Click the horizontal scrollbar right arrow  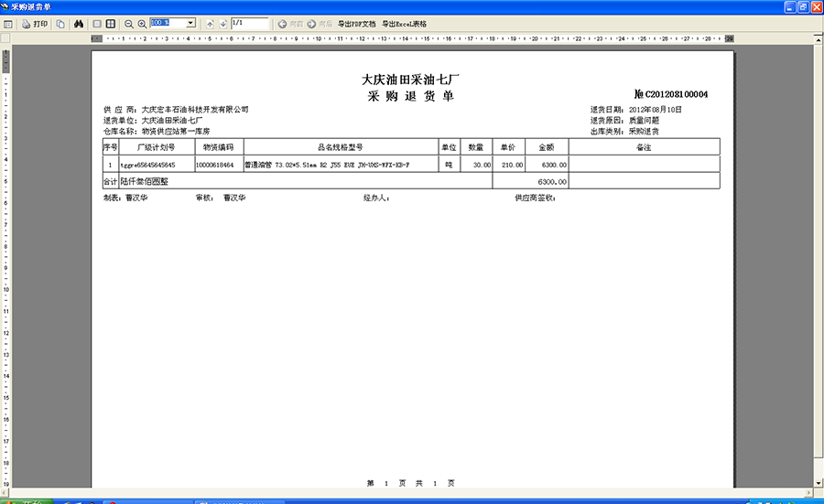[x=808, y=493]
